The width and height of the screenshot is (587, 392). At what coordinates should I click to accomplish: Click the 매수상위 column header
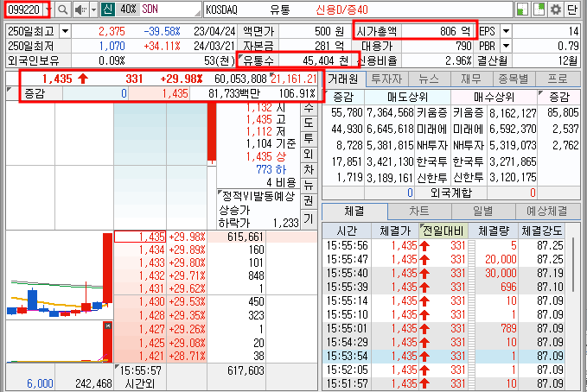pyautogui.click(x=494, y=98)
